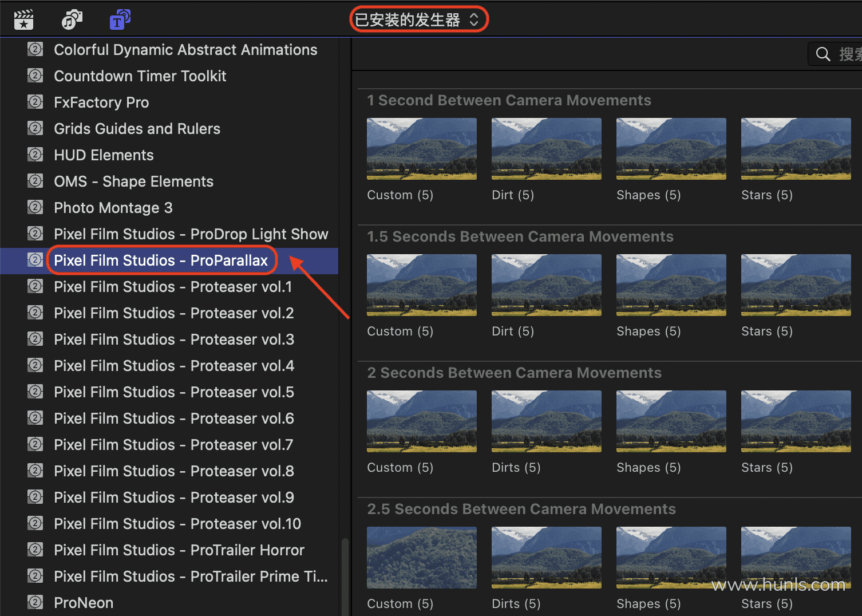862x616 pixels.
Task: Click the 2 Seconds Between Camera Movements header
Action: [514, 373]
